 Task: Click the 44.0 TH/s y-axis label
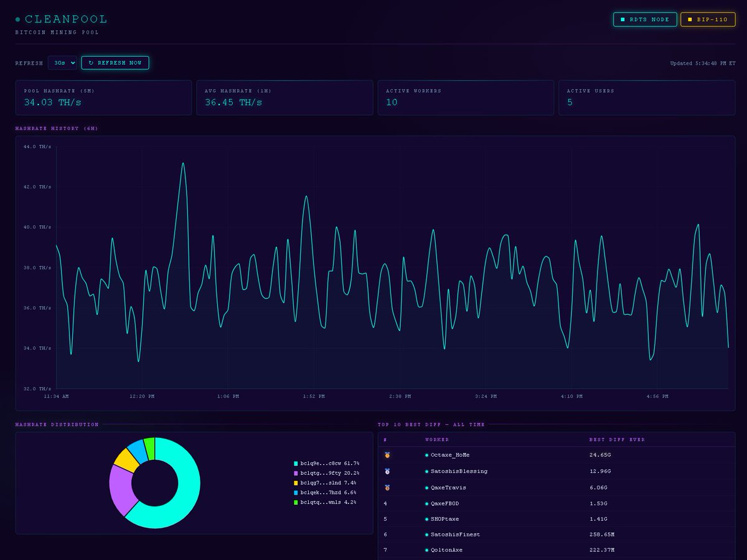coord(37,147)
